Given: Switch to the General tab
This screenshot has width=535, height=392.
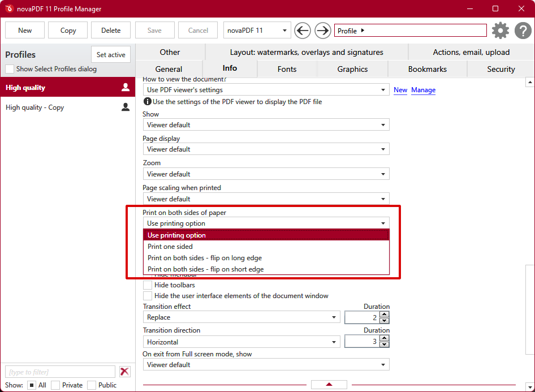Looking at the screenshot, I should pos(169,69).
